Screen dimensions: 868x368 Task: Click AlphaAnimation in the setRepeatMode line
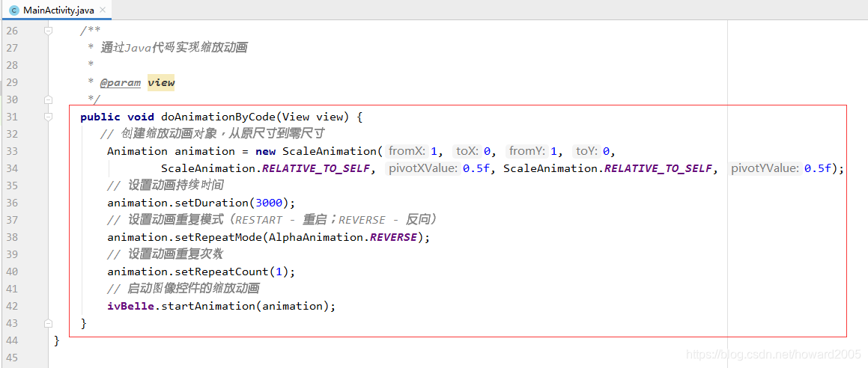tap(315, 237)
